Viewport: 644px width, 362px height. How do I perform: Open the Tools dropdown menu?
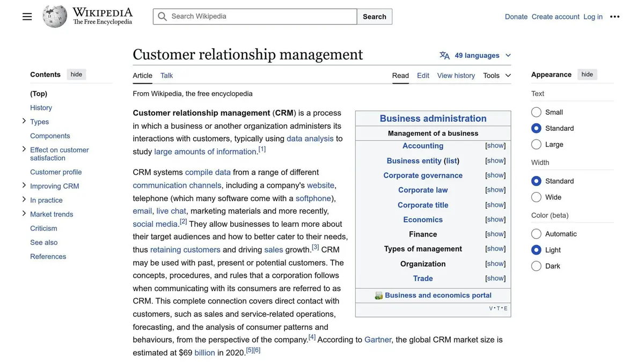(497, 76)
